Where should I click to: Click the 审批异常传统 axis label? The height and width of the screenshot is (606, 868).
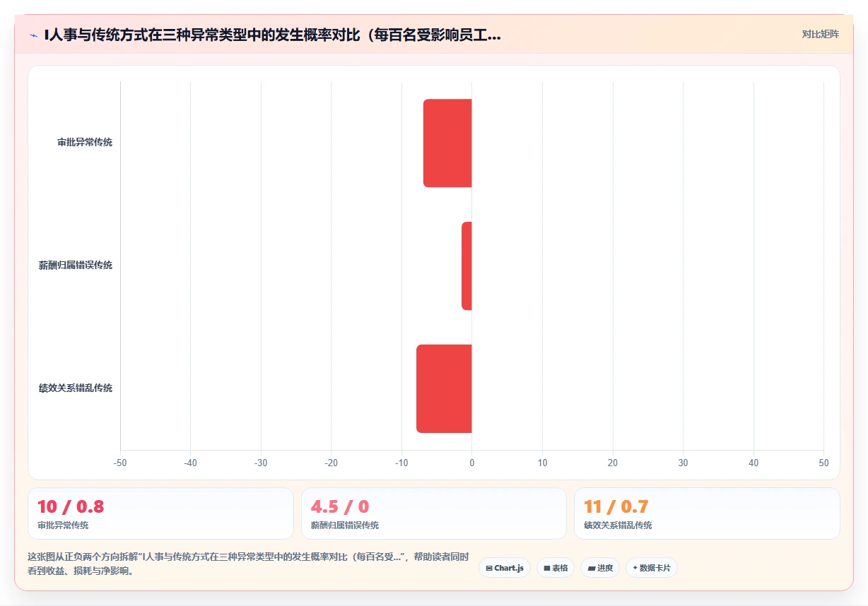85,143
